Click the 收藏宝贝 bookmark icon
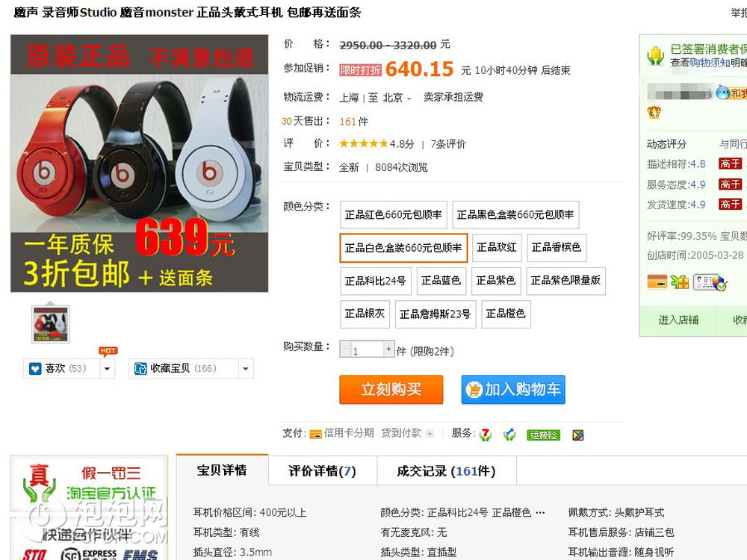Viewport: 747px width, 560px height. (140, 369)
